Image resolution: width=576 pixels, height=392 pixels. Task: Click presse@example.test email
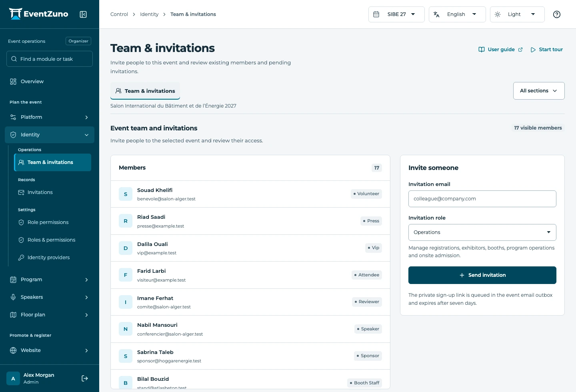(x=160, y=226)
